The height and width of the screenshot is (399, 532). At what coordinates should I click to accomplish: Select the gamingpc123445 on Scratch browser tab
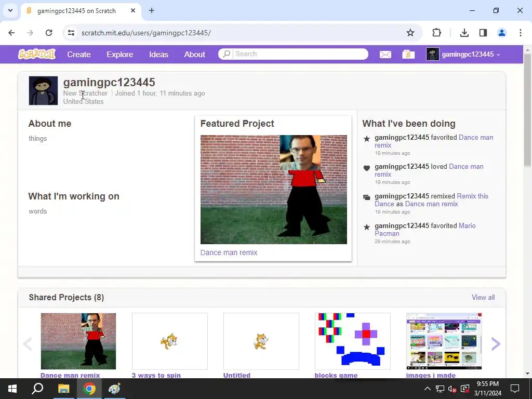tap(81, 10)
